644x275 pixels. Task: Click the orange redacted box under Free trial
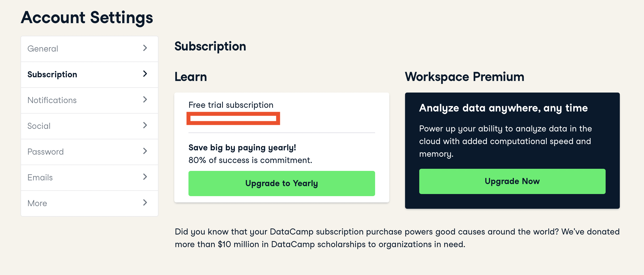(233, 119)
